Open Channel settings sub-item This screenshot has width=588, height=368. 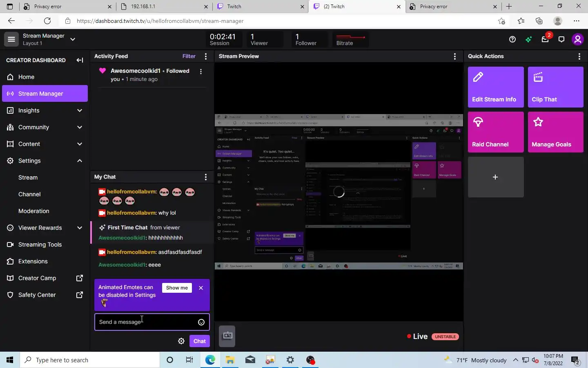pos(29,194)
